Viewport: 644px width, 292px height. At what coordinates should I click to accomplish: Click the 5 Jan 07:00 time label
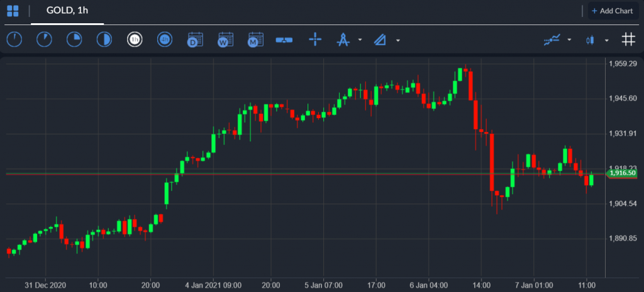324,284
